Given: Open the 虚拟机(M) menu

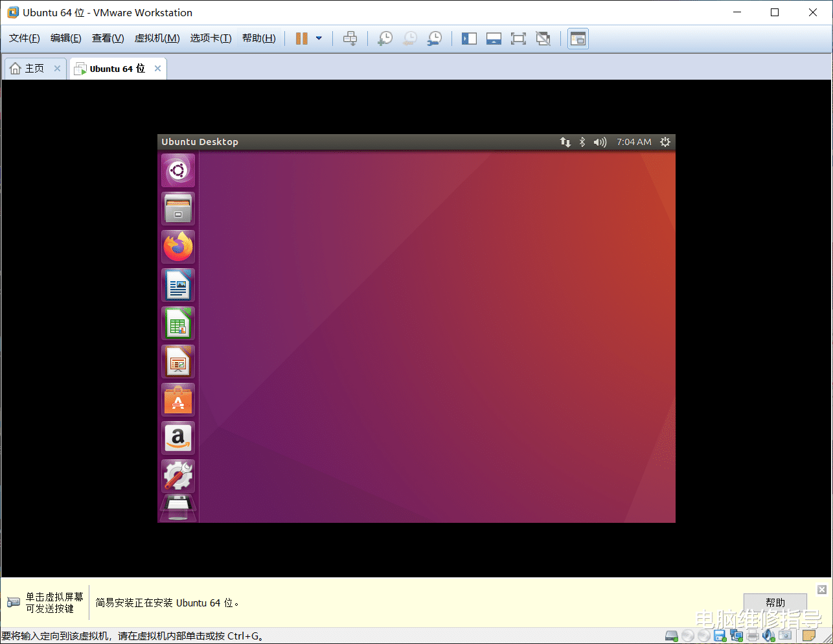Looking at the screenshot, I should pyautogui.click(x=157, y=38).
